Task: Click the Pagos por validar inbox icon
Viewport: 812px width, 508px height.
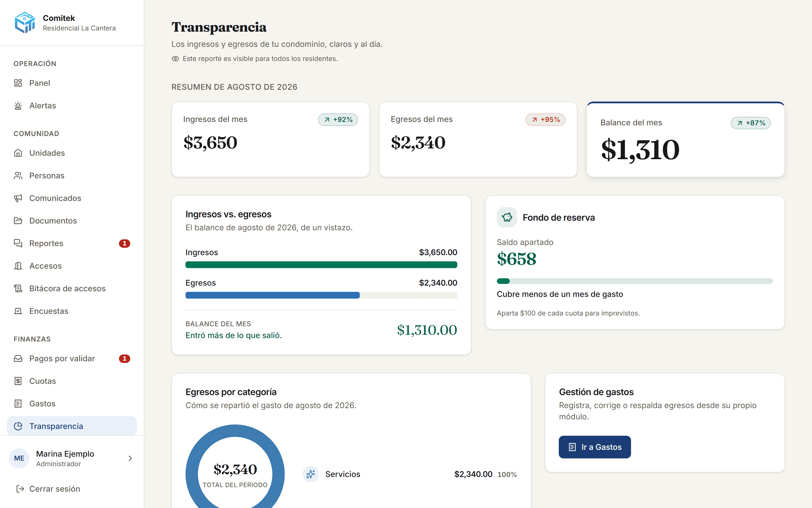Action: pos(18,358)
